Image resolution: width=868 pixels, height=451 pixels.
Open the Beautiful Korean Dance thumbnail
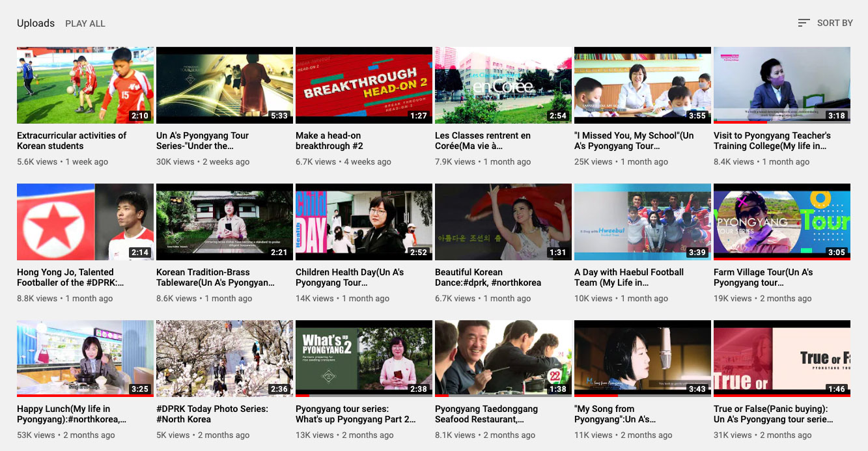pyautogui.click(x=503, y=222)
